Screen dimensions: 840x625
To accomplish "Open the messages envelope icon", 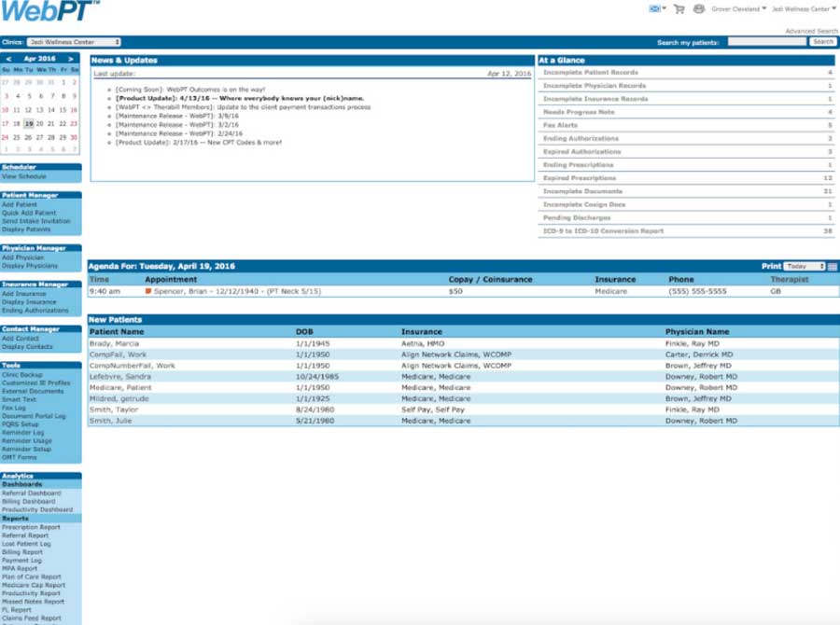I will coord(655,8).
